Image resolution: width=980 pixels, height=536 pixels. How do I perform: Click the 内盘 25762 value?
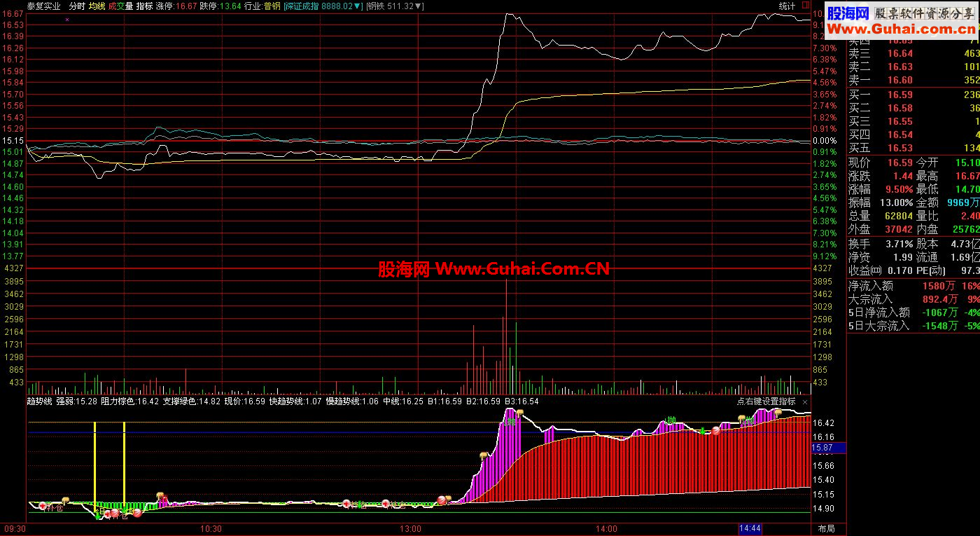[965, 229]
